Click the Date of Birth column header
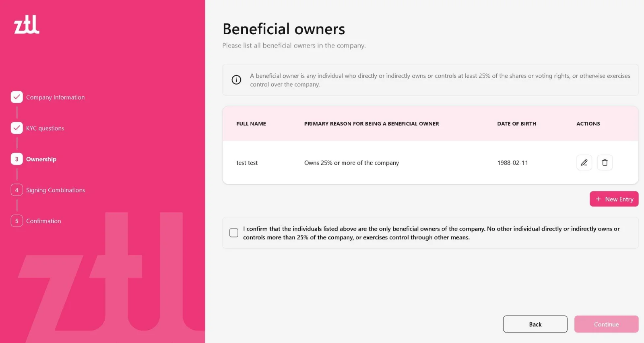Screen dimensions: 644x343 tap(517, 124)
